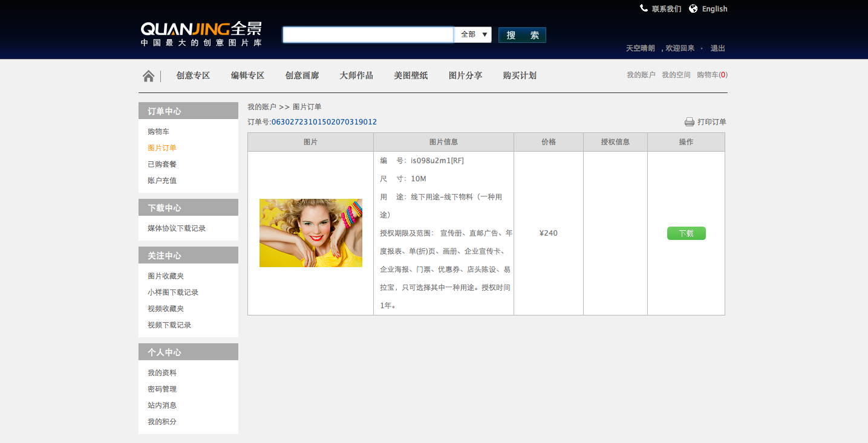Open the 全部 search category dropdown
Viewport: 868px width, 443px height.
pos(473,34)
